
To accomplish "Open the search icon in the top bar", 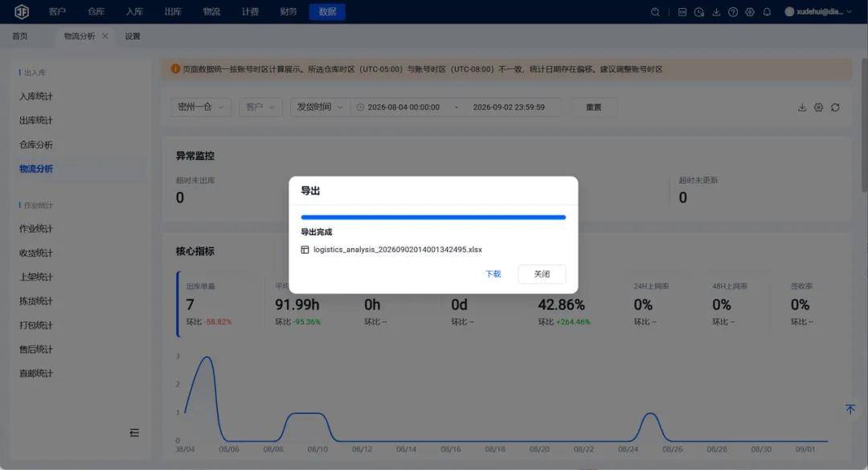I will [655, 11].
